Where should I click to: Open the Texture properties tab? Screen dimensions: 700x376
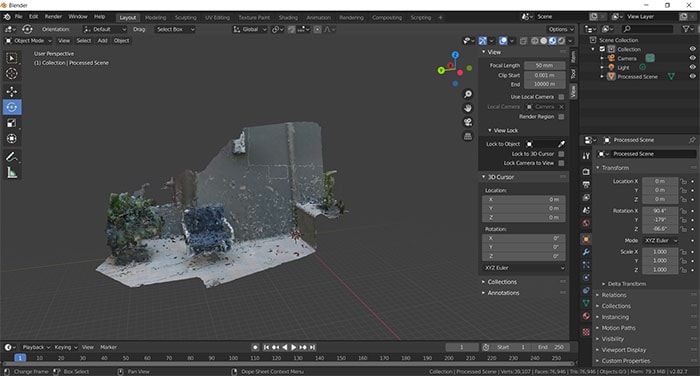click(x=586, y=332)
